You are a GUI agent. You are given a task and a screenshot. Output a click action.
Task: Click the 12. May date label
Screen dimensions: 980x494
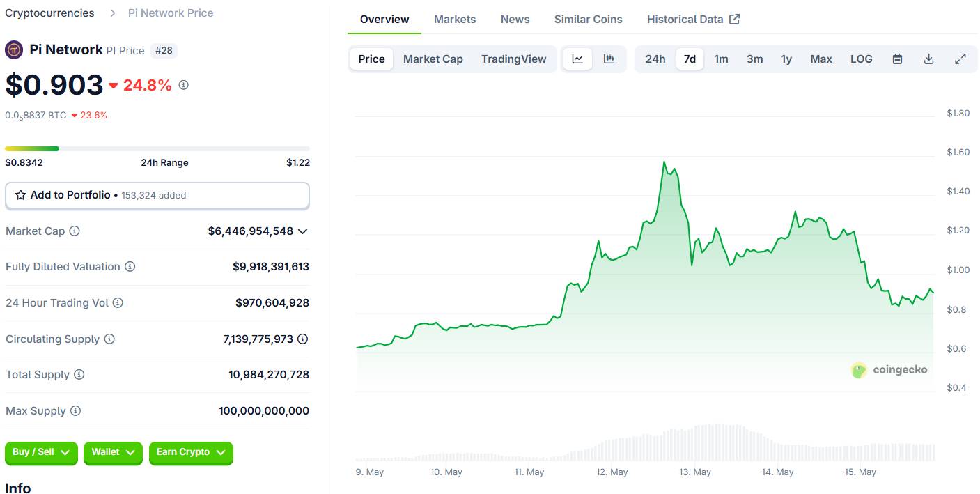612,472
